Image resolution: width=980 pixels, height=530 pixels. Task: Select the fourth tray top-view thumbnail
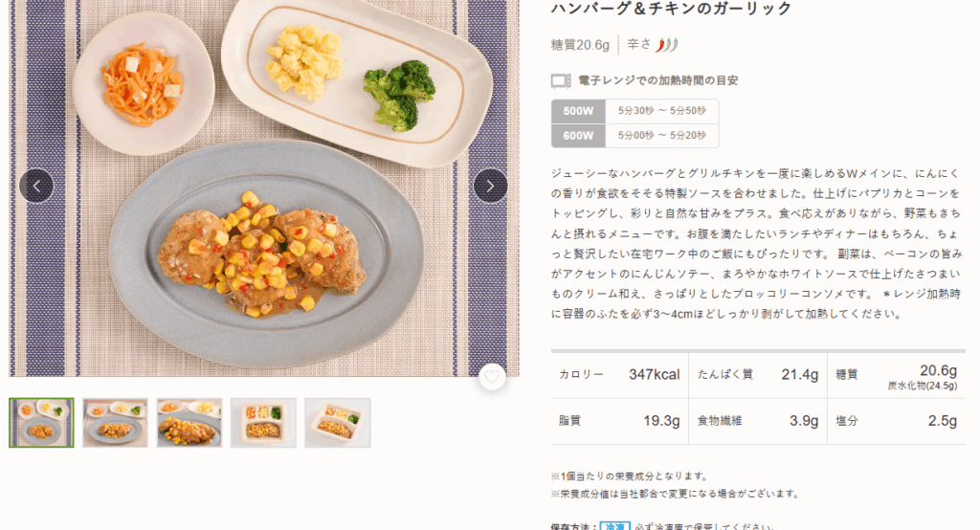coord(263,423)
